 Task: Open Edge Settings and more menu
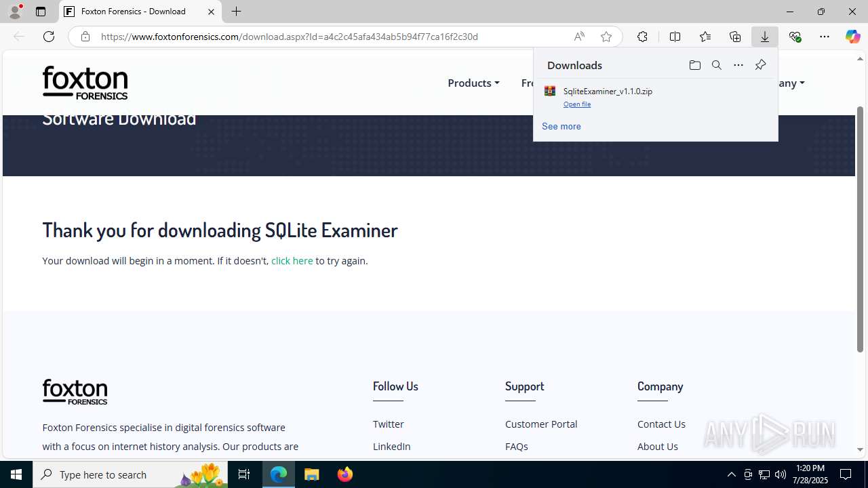pyautogui.click(x=825, y=37)
